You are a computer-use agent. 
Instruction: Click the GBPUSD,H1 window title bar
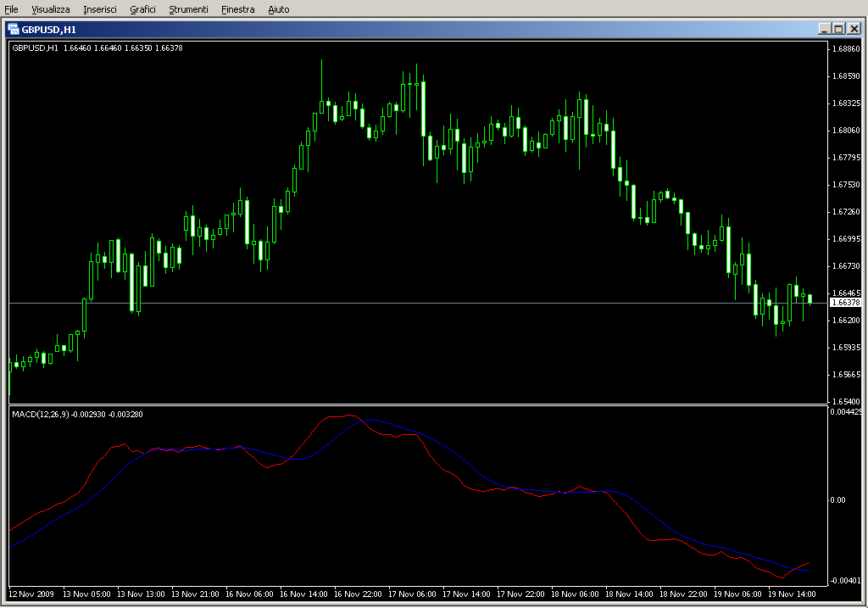[424, 29]
